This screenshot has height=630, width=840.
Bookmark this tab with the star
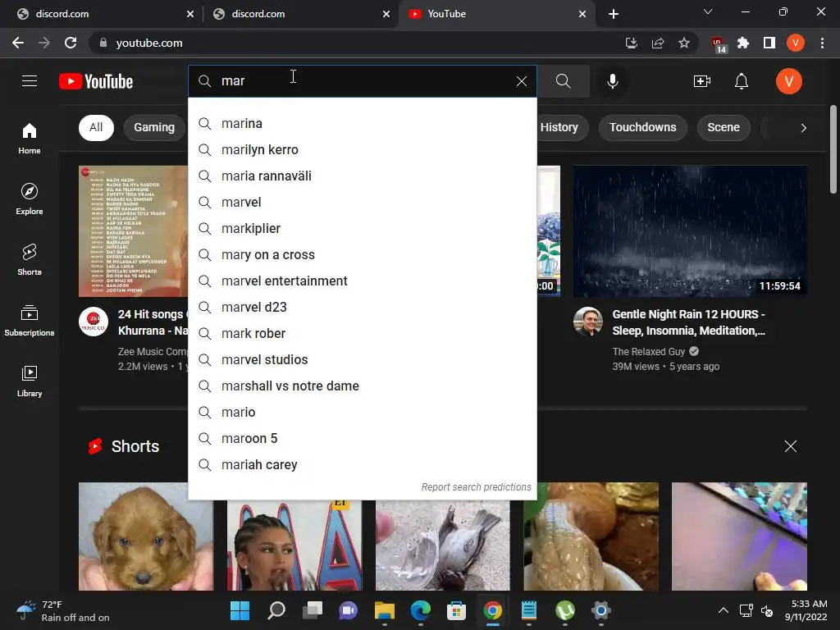pos(683,43)
